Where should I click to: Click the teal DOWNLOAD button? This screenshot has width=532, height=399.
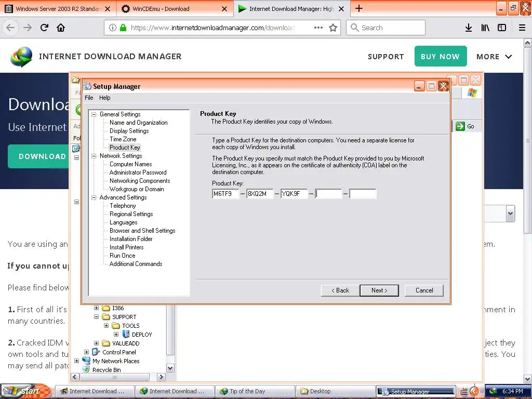coord(38,156)
